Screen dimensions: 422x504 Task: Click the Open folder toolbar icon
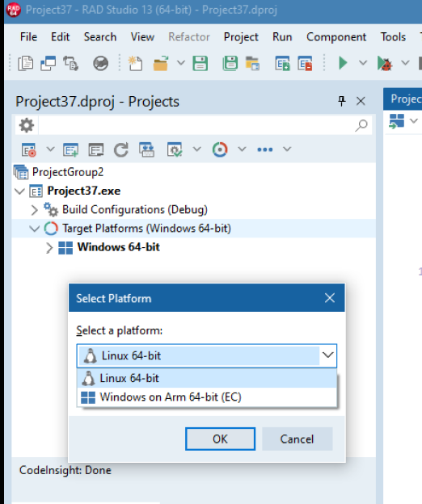161,63
